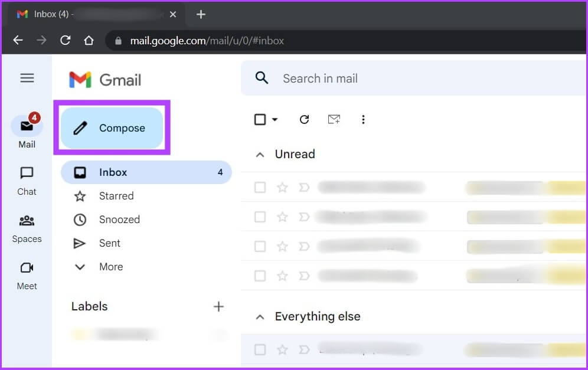Collapse the Everything else section
This screenshot has height=370, width=588.
pyautogui.click(x=260, y=317)
